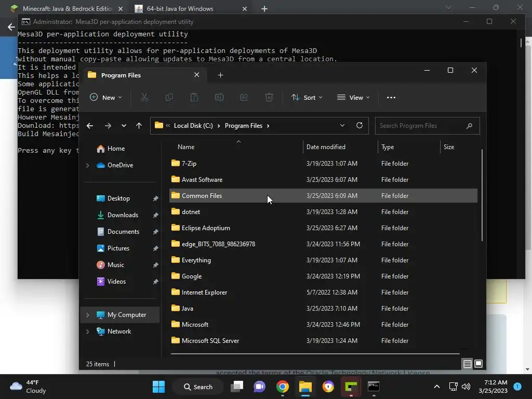Open Windows Start menu
Screen dimensions: 532x399
(x=158, y=387)
